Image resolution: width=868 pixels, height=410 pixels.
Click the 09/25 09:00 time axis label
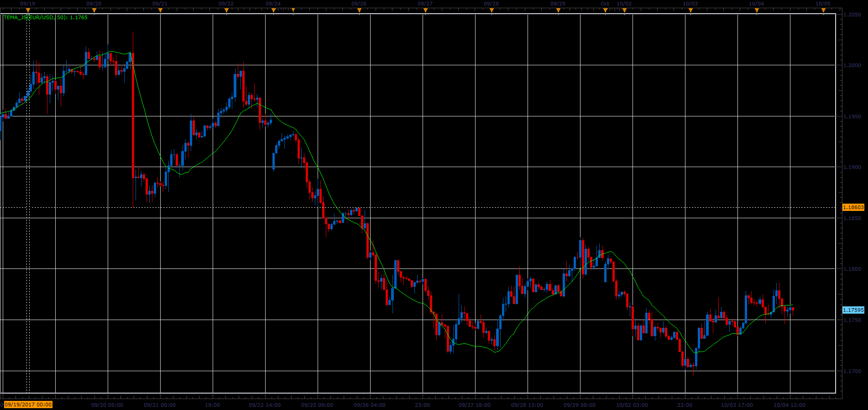pyautogui.click(x=317, y=405)
